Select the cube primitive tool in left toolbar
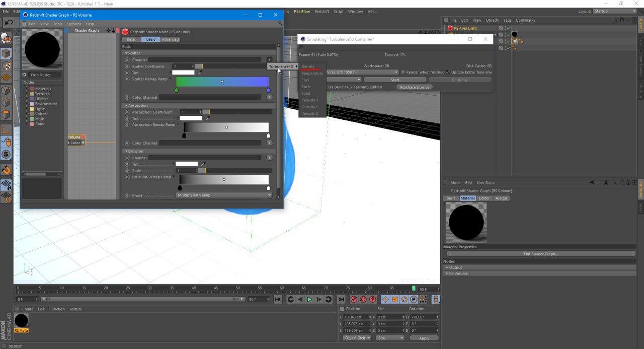The width and height of the screenshot is (644, 349). (x=6, y=53)
